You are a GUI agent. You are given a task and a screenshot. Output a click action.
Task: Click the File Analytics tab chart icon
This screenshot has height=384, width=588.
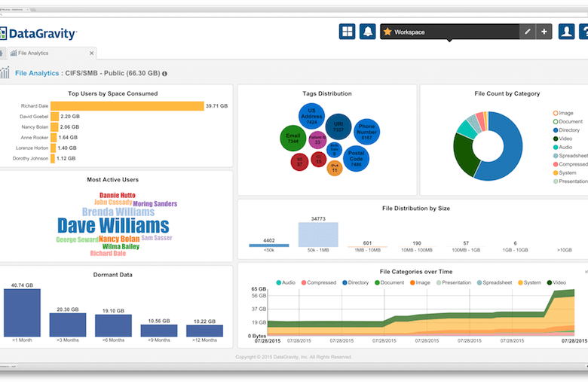pos(14,53)
